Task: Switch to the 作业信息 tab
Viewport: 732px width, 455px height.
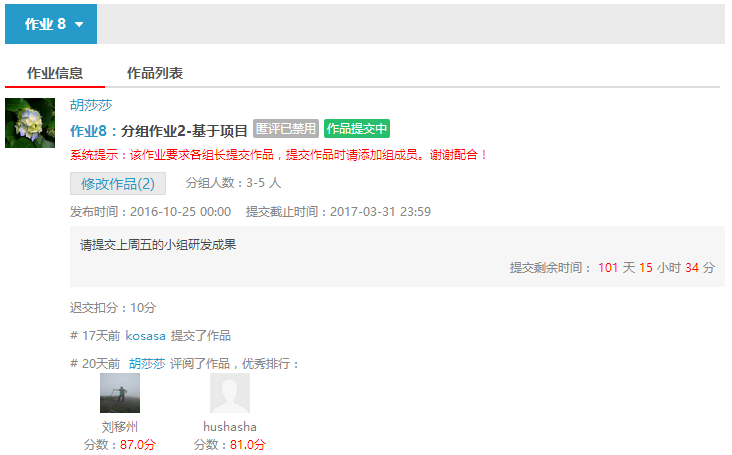Action: [55, 73]
